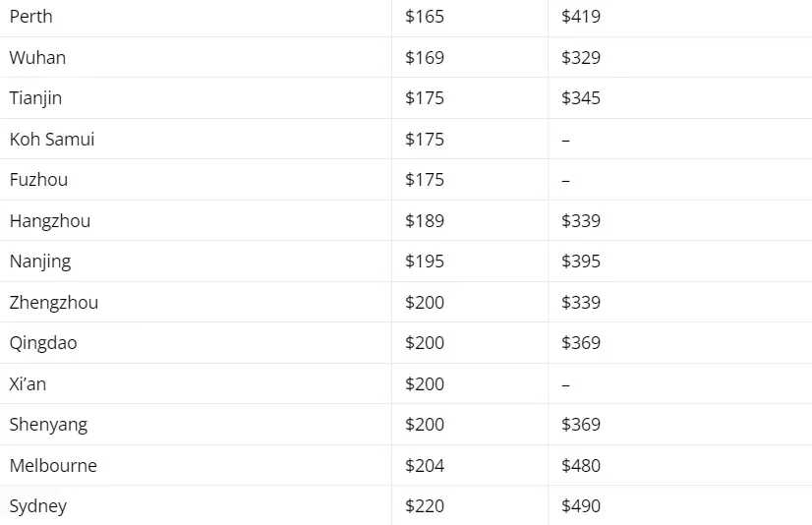
Task: Select the Perth destination cell
Action: click(x=196, y=17)
